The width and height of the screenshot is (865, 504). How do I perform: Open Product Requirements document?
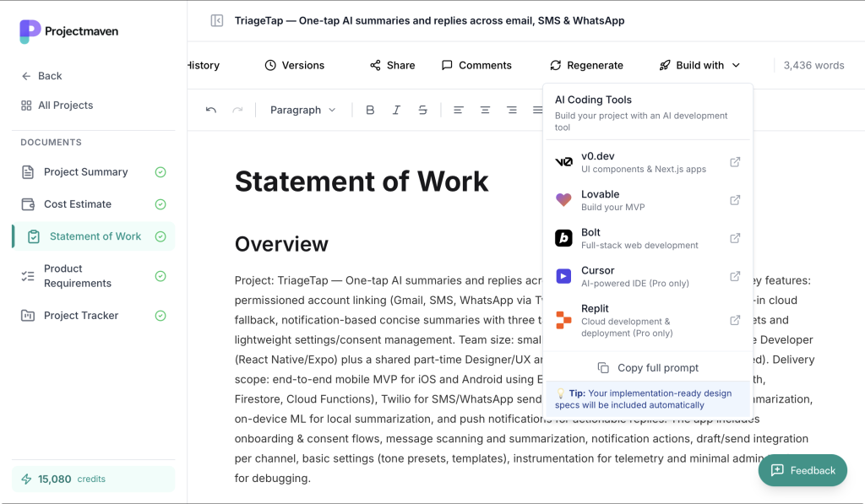tap(78, 276)
